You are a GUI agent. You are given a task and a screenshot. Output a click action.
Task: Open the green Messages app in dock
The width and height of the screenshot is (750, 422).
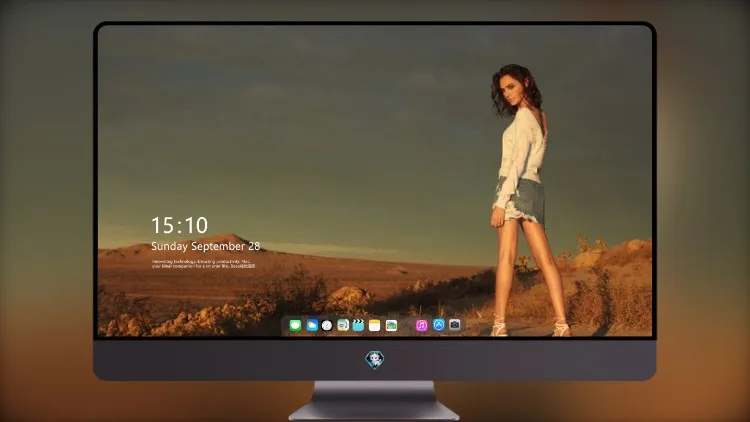295,325
